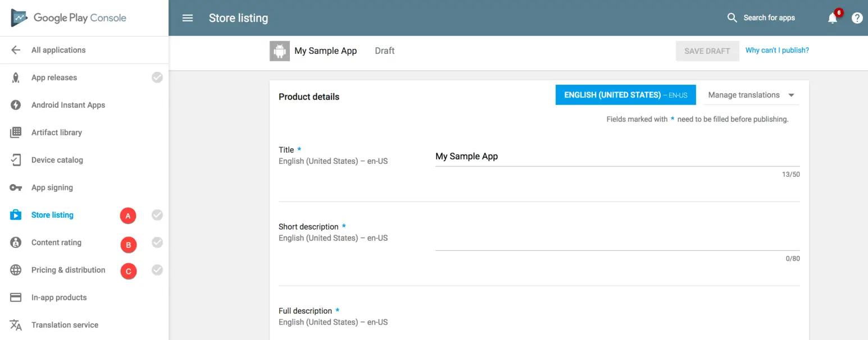Click the Save Draft button
The height and width of the screenshot is (340, 868).
[x=707, y=51]
